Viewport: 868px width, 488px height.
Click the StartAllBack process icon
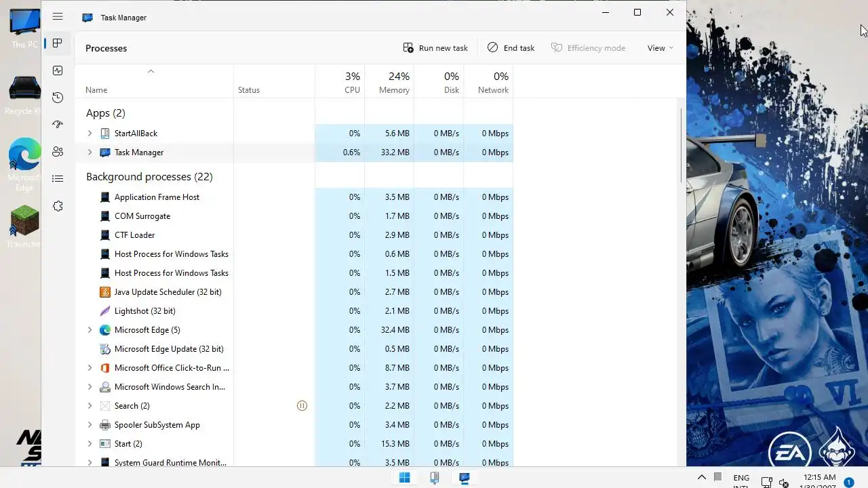coord(105,134)
